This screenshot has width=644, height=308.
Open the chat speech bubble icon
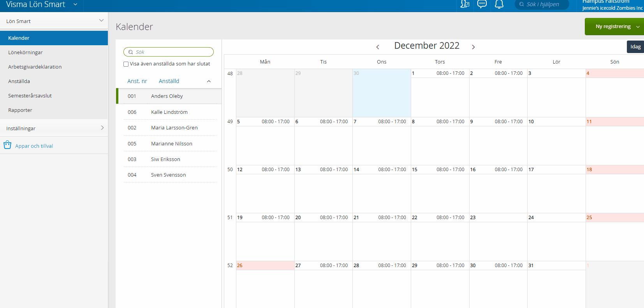coord(482,4)
